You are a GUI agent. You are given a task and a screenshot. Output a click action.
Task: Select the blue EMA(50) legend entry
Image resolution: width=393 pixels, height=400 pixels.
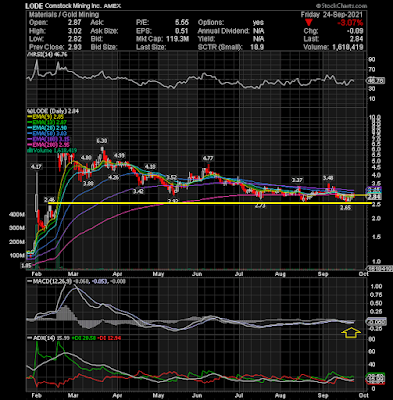47,134
